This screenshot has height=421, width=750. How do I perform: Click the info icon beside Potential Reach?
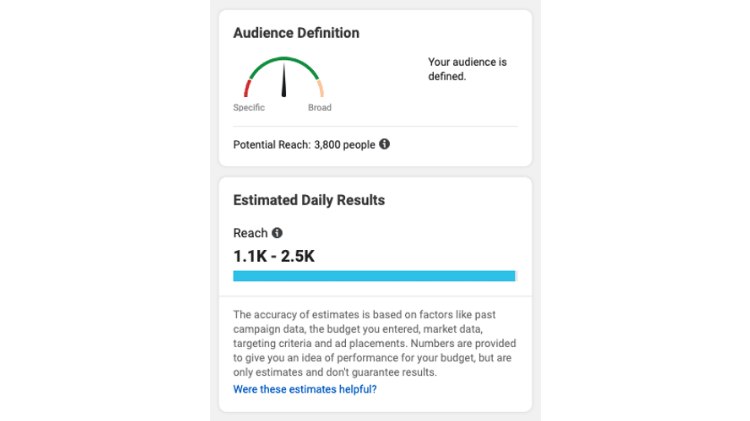point(385,144)
